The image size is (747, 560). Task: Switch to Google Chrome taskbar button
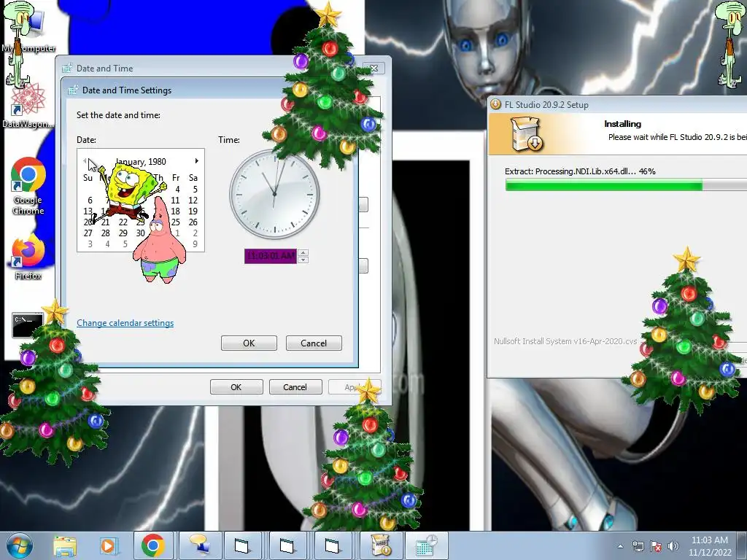[153, 545]
